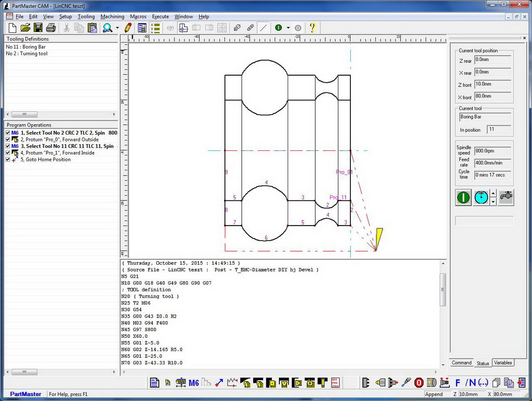
Task: Open the Machining menu
Action: point(112,17)
